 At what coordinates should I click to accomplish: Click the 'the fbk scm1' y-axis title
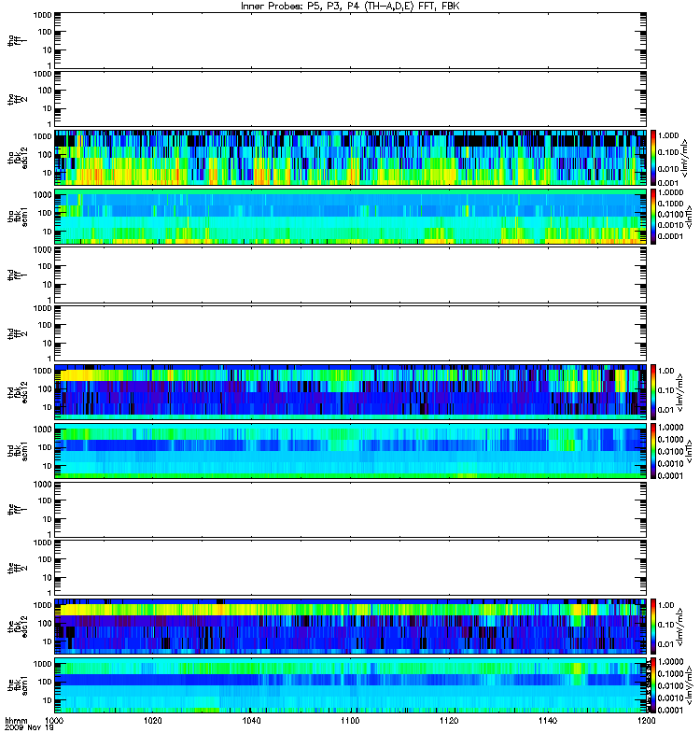pos(17,685)
